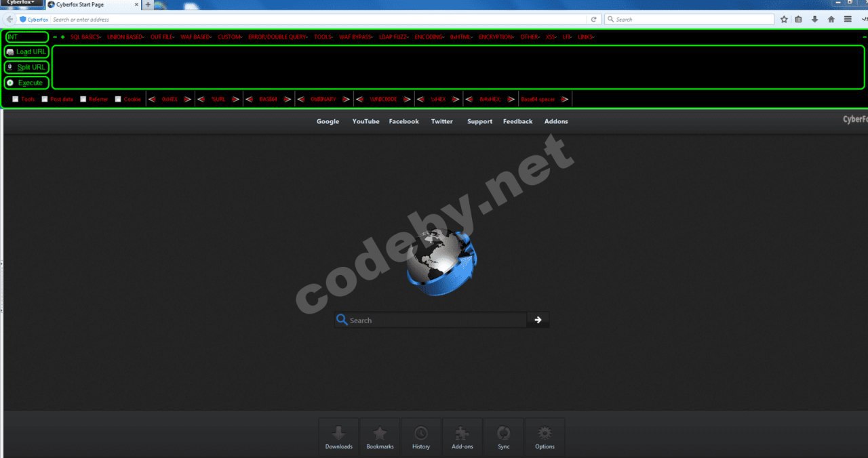Click the reload icon in address bar
The width and height of the screenshot is (868, 458).
pos(594,20)
